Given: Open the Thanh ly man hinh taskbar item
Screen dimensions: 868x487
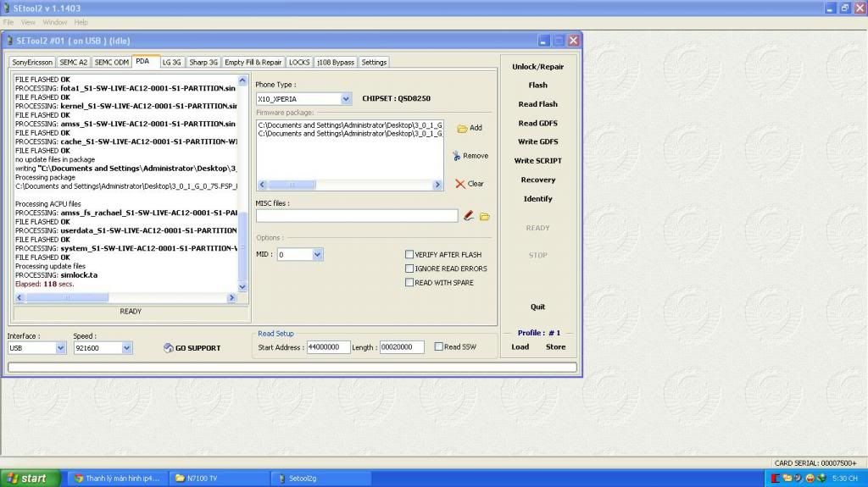Looking at the screenshot, I should pos(118,479).
